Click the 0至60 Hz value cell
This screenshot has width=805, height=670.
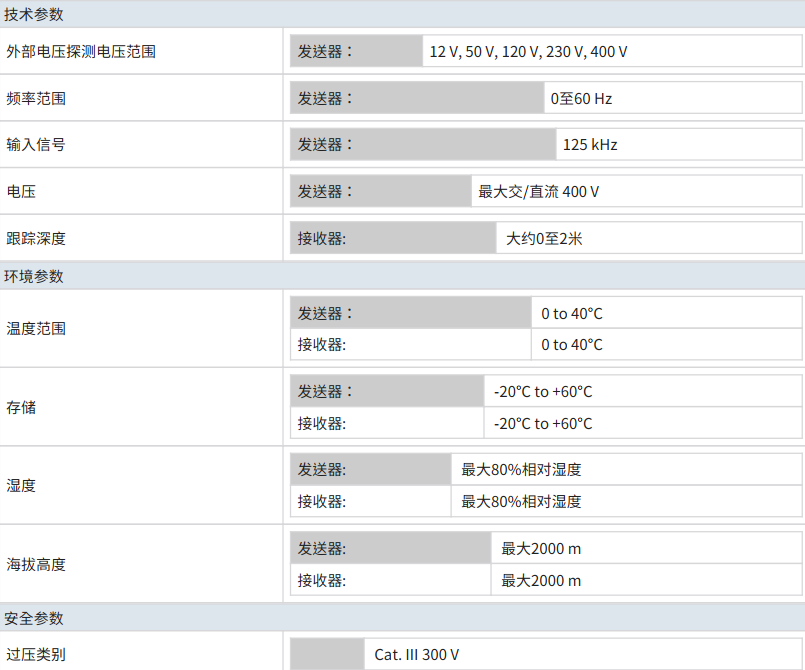point(581,98)
